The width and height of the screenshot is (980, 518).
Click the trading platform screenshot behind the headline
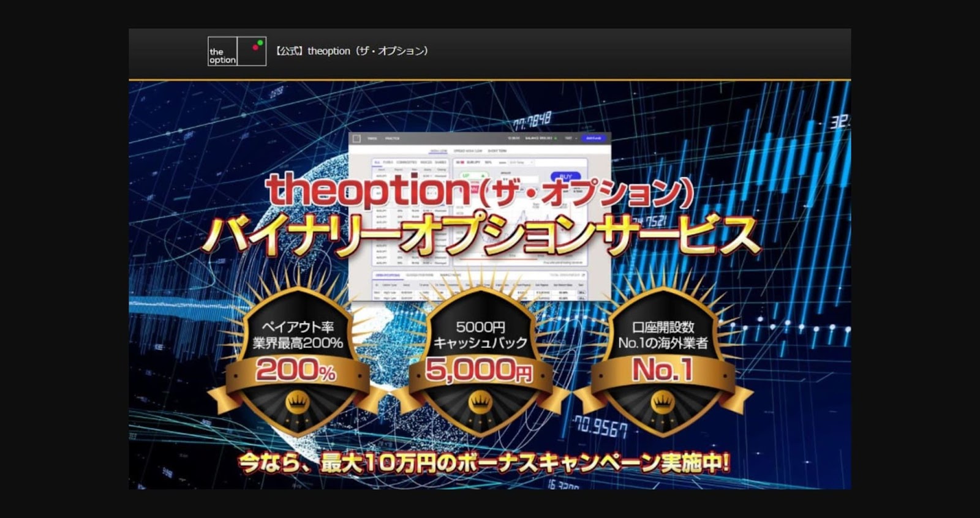click(480, 217)
